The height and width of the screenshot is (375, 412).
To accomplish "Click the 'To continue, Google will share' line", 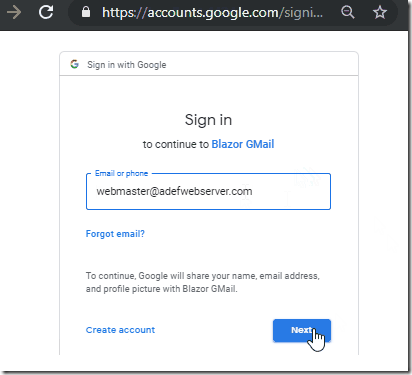I will [203, 276].
